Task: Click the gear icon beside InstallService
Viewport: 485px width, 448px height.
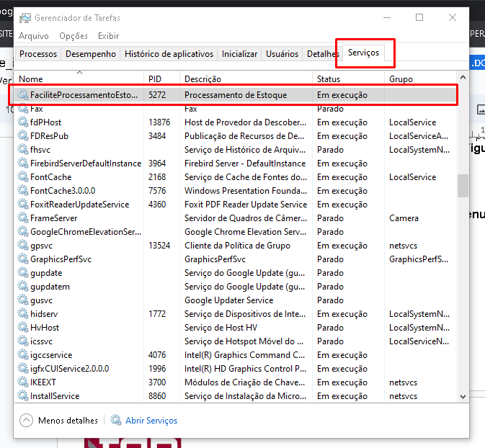Action: pos(23,395)
